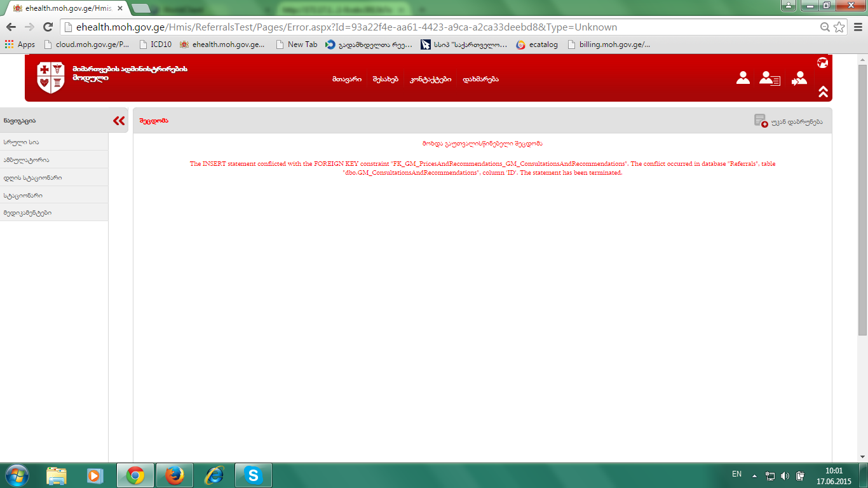Select სრული სია in the navigation list
The width and height of the screenshot is (868, 488).
point(25,142)
